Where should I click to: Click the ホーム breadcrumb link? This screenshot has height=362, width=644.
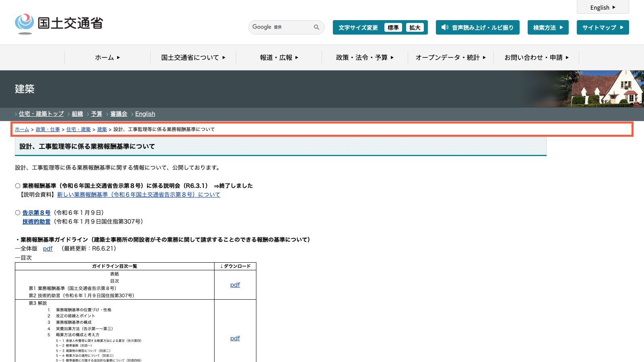coord(22,130)
